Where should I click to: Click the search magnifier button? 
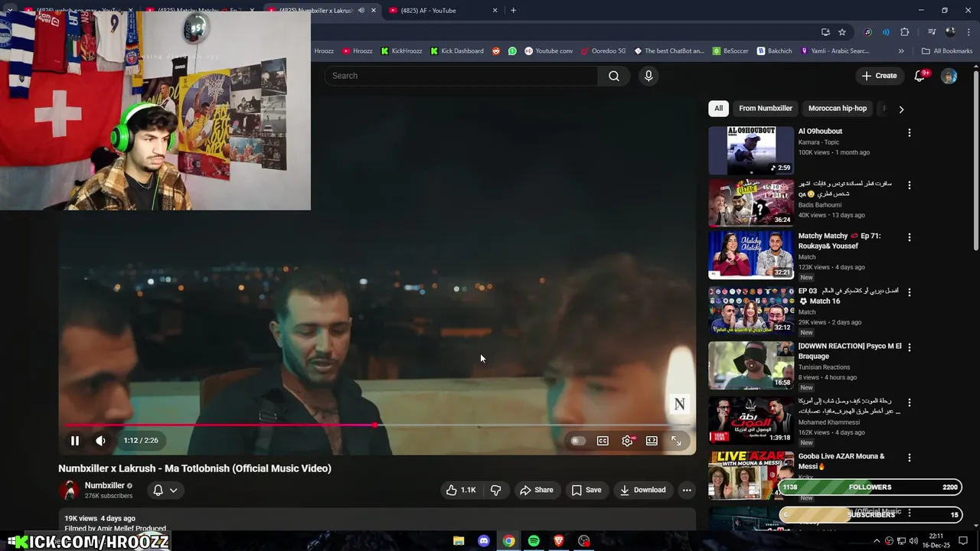pos(614,76)
